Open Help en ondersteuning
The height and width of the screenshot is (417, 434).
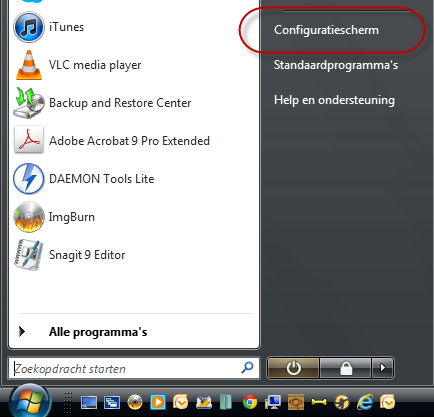point(334,100)
